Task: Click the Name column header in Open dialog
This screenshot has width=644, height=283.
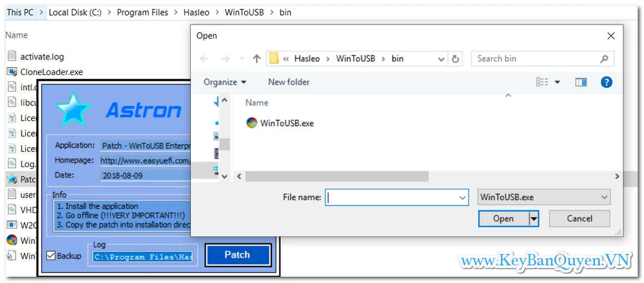Action: (257, 103)
